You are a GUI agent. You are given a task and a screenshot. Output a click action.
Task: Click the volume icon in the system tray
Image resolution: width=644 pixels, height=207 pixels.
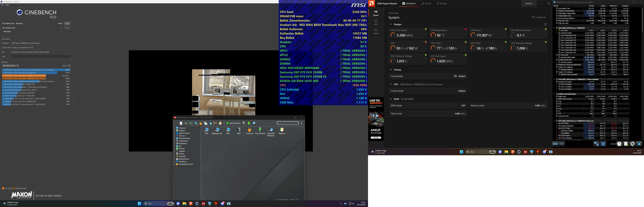coord(353,204)
